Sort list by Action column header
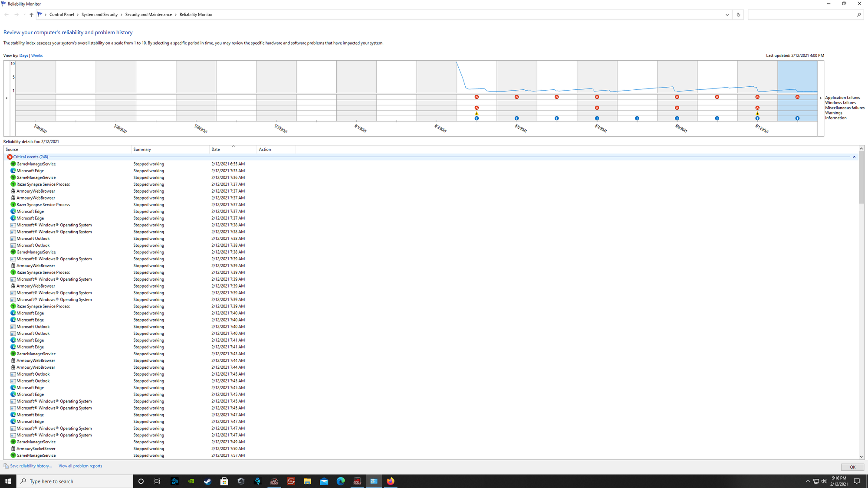 tap(276, 149)
